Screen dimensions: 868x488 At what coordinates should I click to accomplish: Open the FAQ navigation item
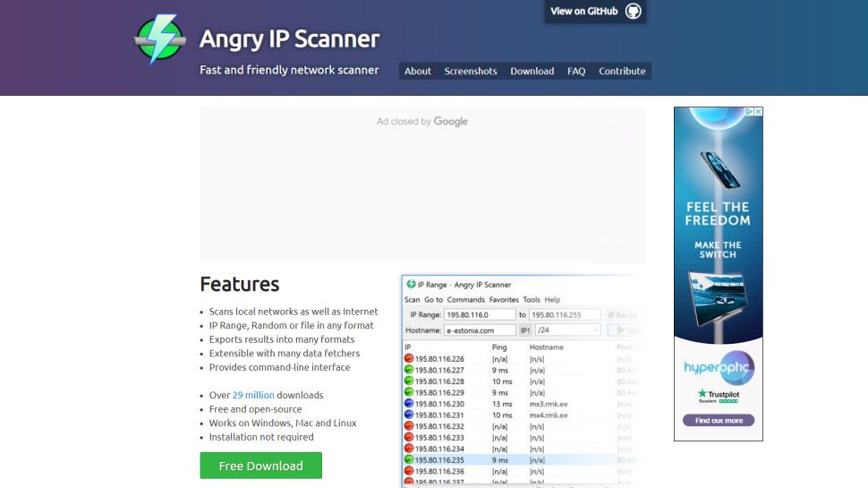pyautogui.click(x=576, y=71)
